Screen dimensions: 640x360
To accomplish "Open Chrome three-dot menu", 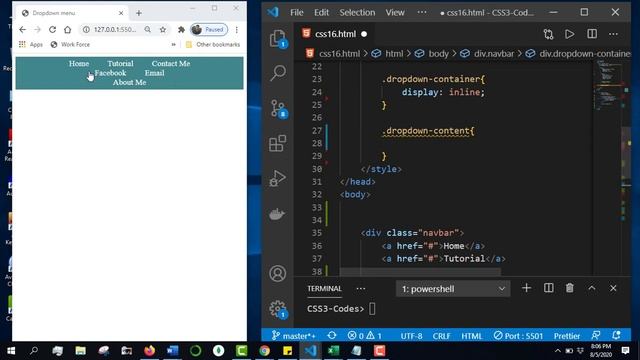I will click(236, 29).
